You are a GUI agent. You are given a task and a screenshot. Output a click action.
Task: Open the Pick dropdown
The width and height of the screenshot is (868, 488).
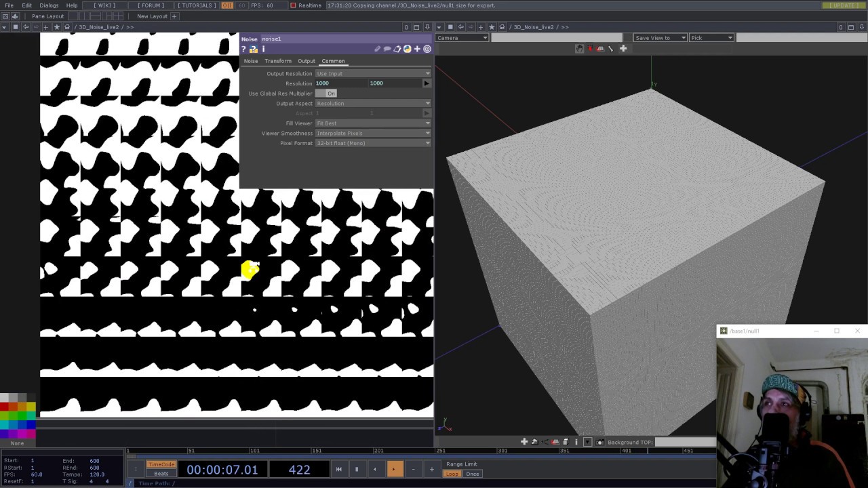[x=711, y=38]
